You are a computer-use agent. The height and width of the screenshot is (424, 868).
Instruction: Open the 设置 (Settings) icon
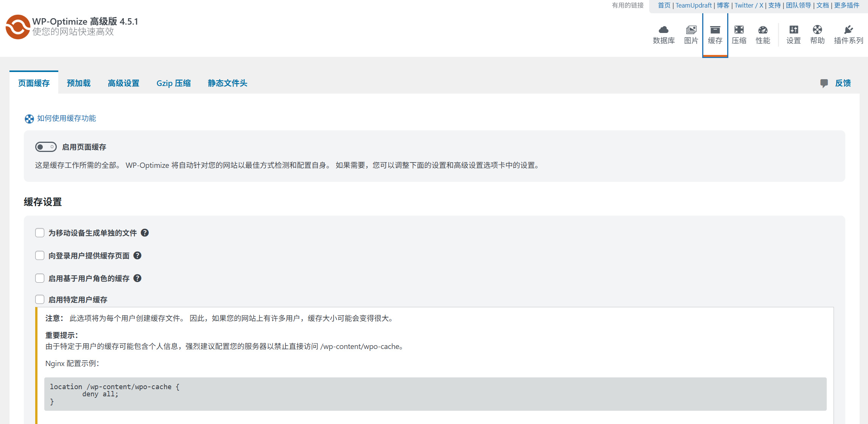[793, 34]
